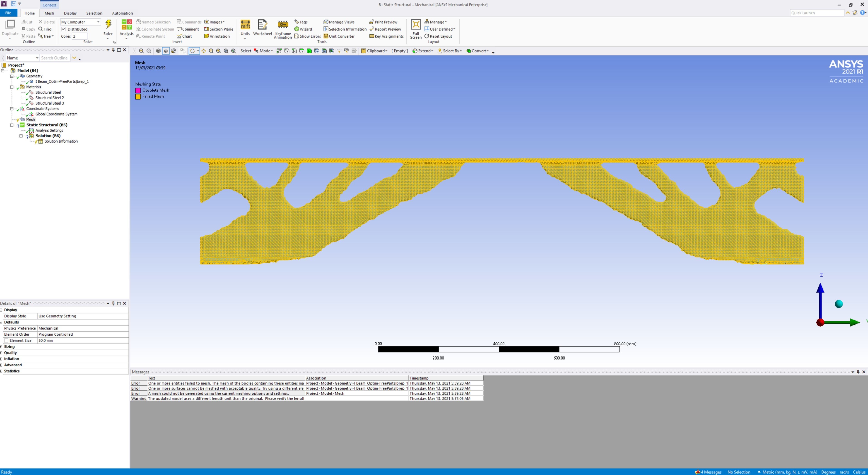
Task: Pin the Messages panel
Action: pos(858,372)
